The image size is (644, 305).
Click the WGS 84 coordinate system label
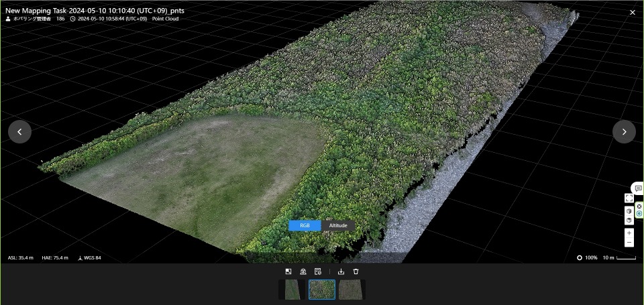[89, 258]
